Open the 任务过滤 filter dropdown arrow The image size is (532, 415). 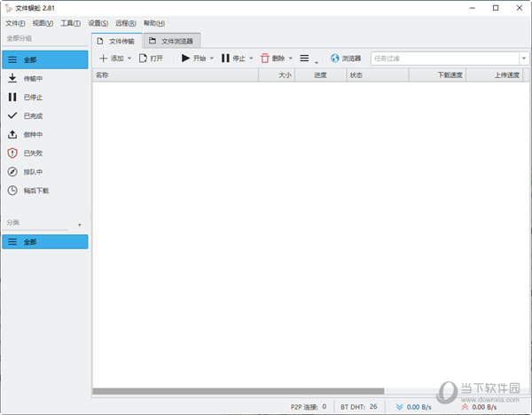point(524,59)
